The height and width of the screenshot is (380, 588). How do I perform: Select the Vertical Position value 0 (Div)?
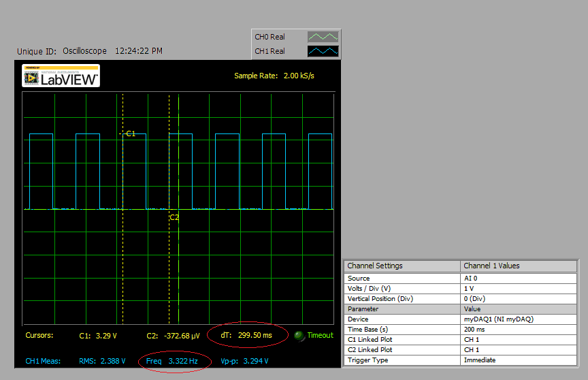coord(519,298)
